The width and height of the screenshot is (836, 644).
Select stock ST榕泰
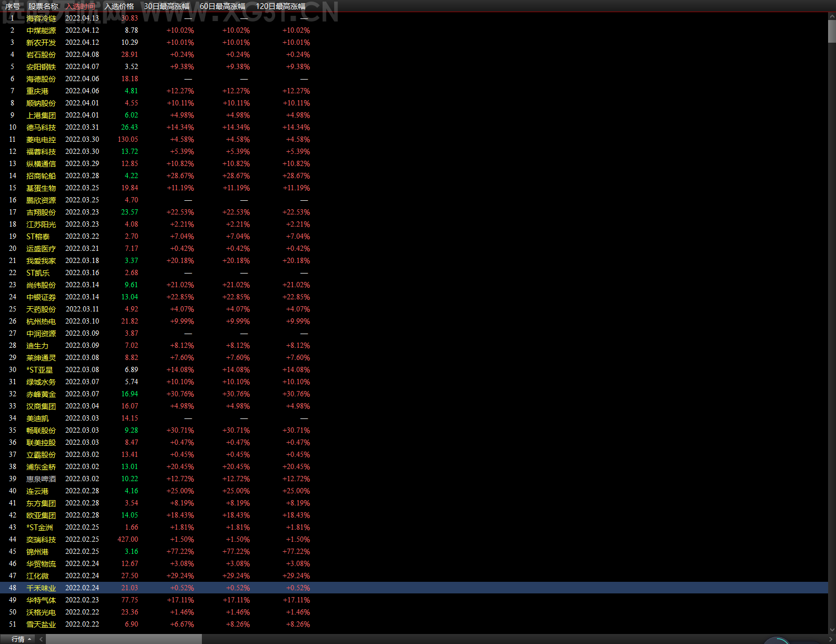point(38,237)
